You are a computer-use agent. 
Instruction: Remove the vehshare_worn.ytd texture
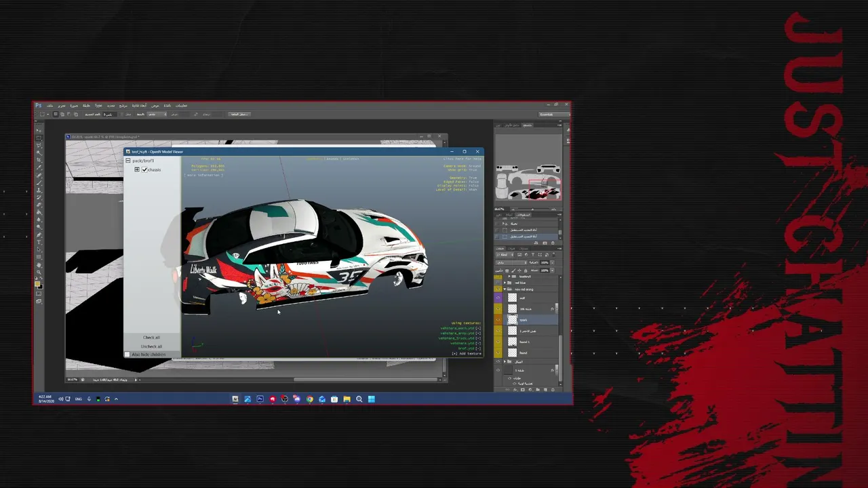[478, 328]
